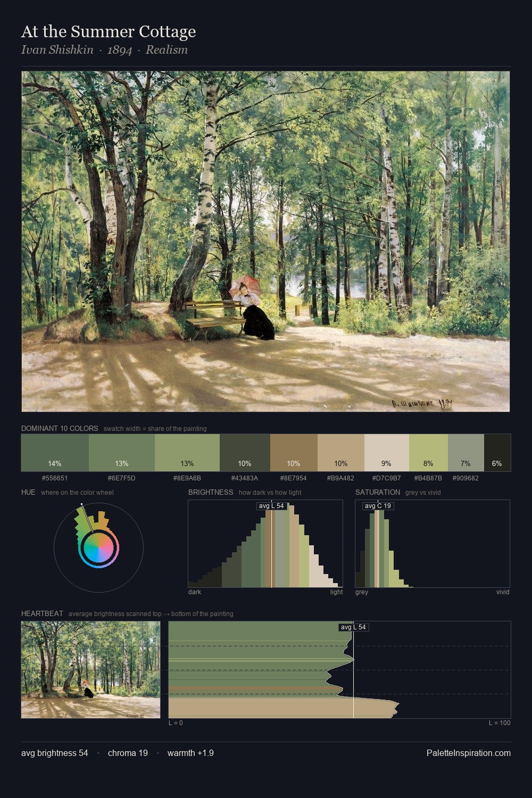Click the hex code '#D7C9B7'
The height and width of the screenshot is (798, 532).
(x=387, y=478)
